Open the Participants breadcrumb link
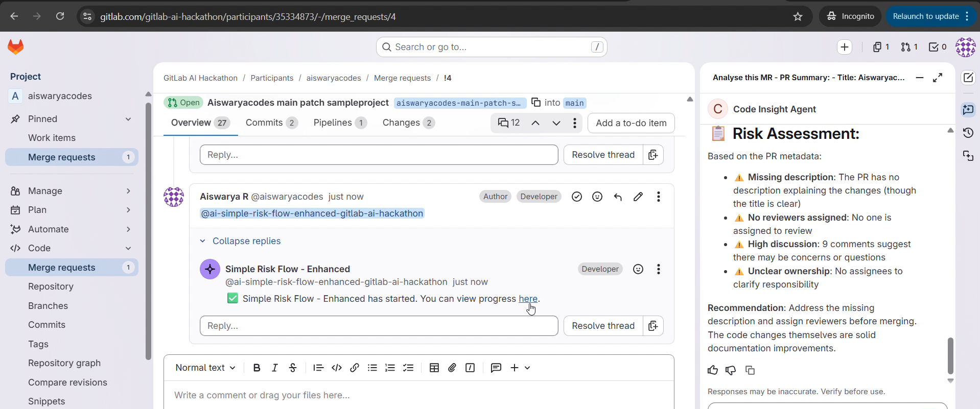This screenshot has height=409, width=980. pos(272,78)
